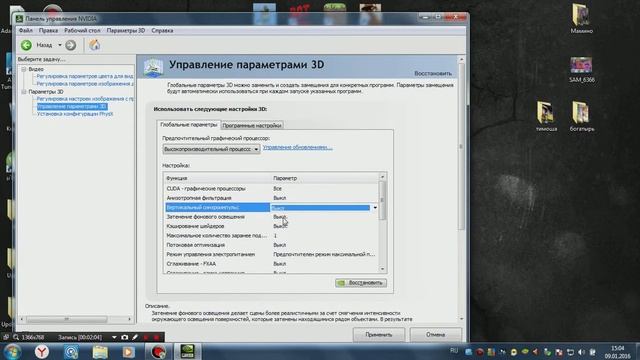Viewport: 640px width, 360px height.
Task: Click settings list scrollbar up arrow
Action: 382,177
